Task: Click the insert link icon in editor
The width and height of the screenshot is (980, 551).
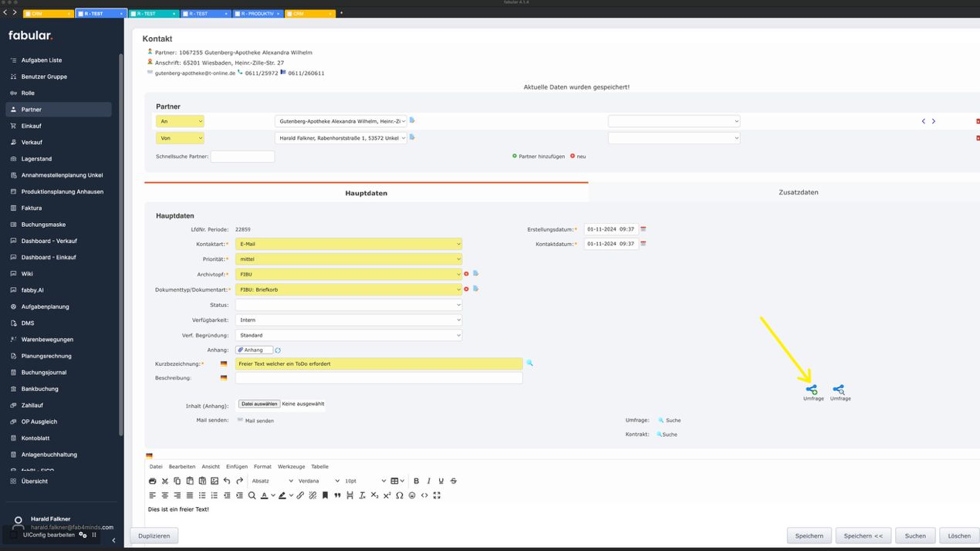Action: tap(300, 495)
